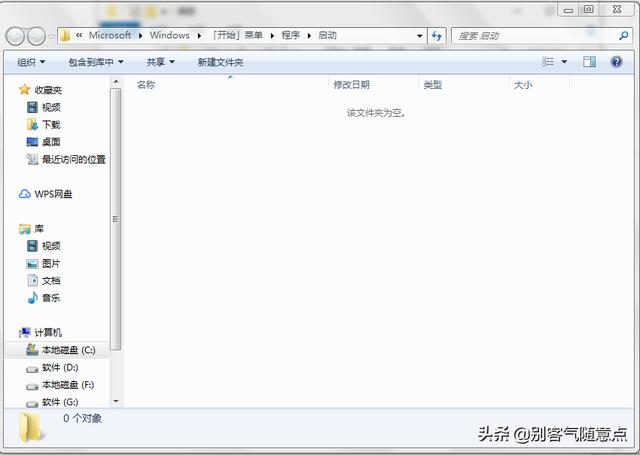Click the change view icon
This screenshot has width=640, height=455.
tap(548, 62)
